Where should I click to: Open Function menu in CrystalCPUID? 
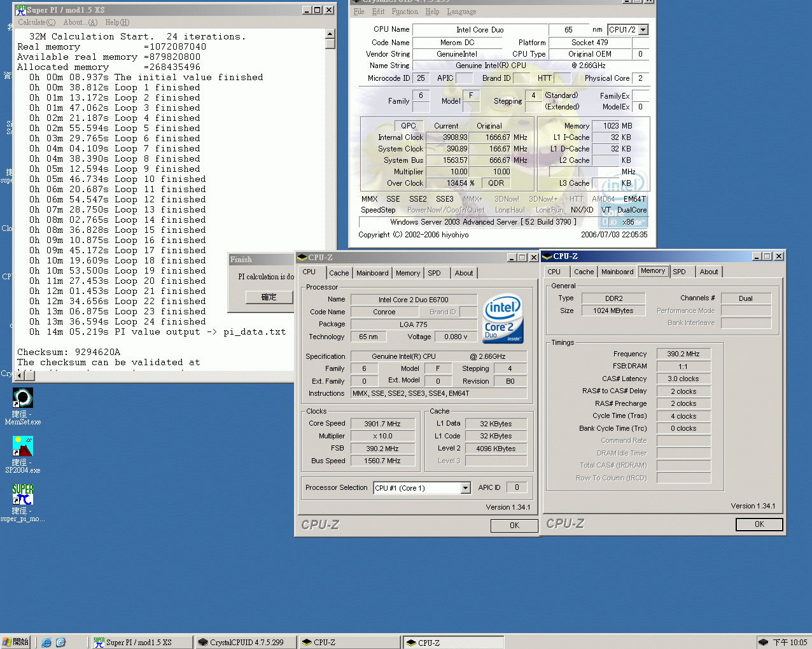click(x=405, y=11)
